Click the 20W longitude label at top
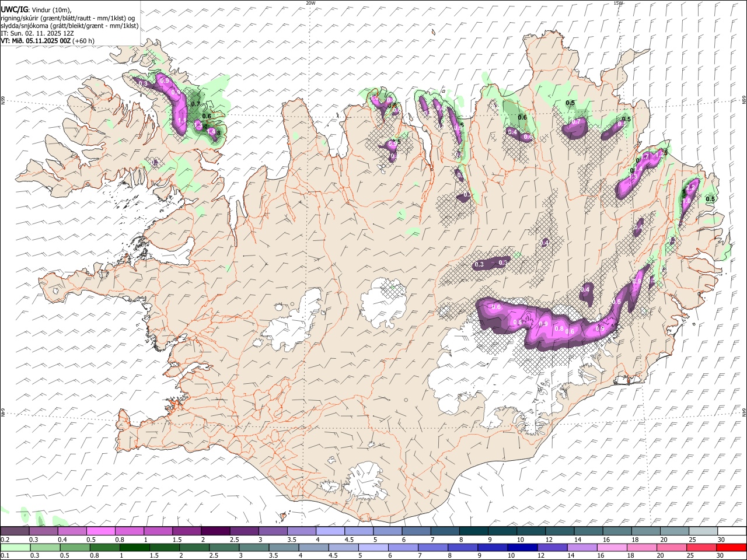Screen dimensions: 747x560 (310, 3)
